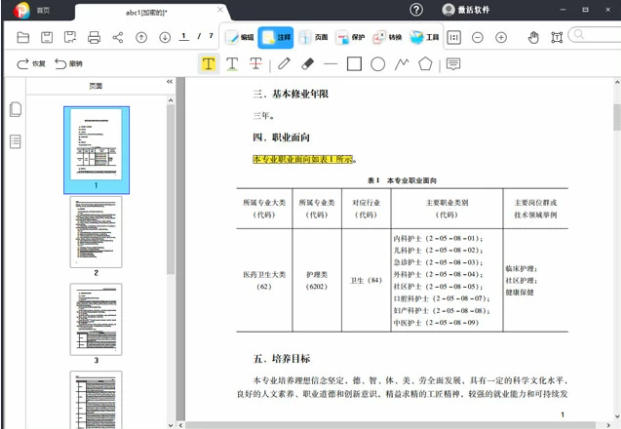Open the 页面 (Page) tab

click(313, 38)
